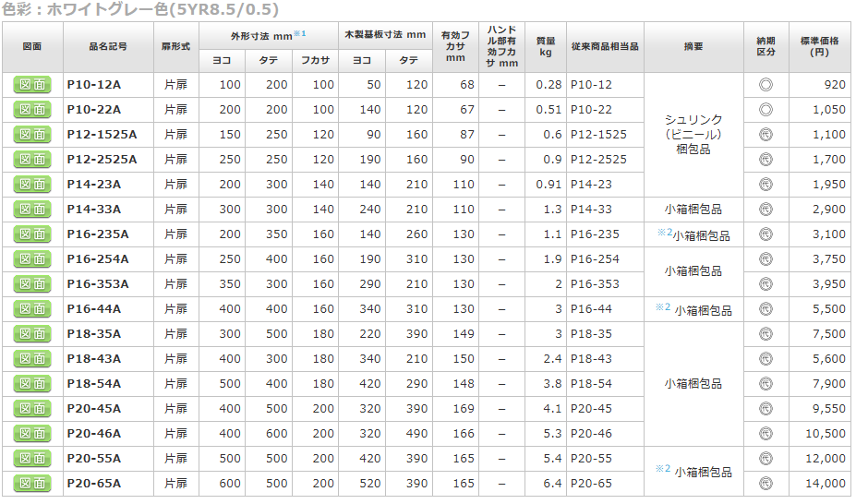Select the 納期区分 icon for P16-353A

point(766,284)
